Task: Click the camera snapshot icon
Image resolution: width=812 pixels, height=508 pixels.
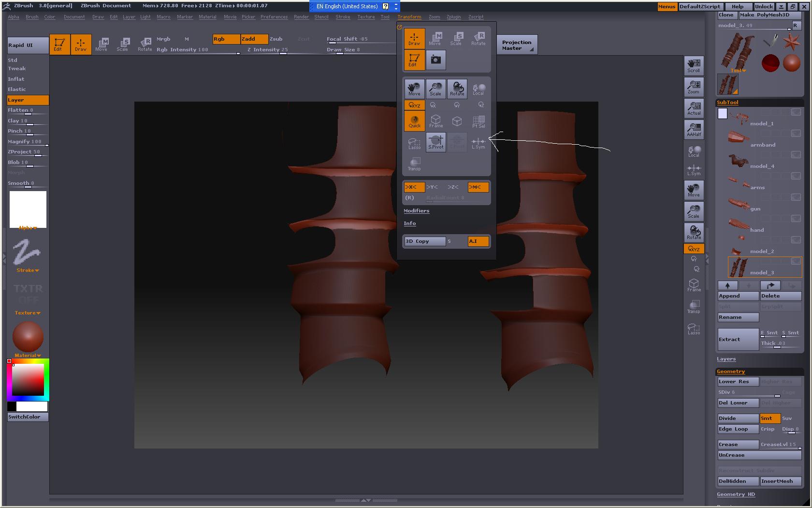Action: [x=435, y=60]
